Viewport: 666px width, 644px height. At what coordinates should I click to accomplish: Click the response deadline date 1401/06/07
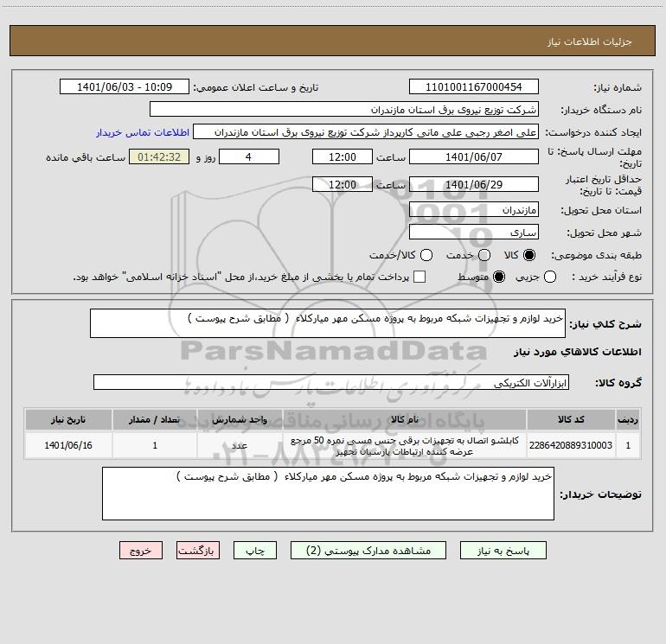point(474,156)
